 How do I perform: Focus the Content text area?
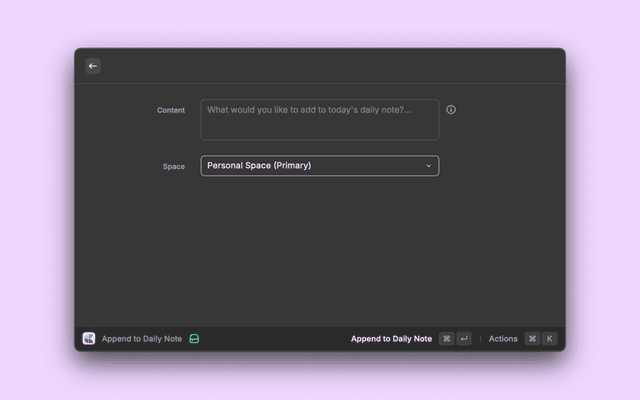click(x=319, y=119)
